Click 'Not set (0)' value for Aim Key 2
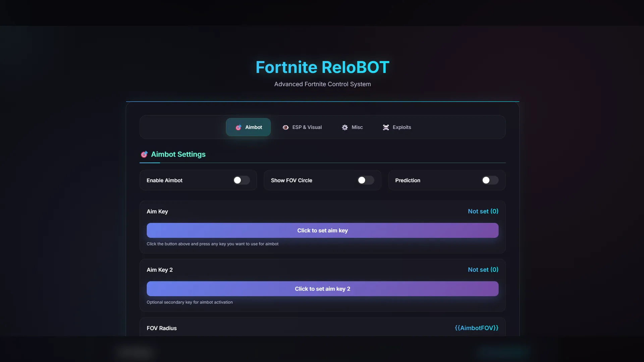 pos(483,270)
